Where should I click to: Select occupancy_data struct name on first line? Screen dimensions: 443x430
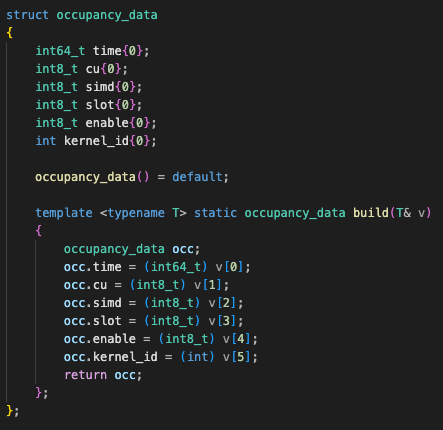[107, 16]
